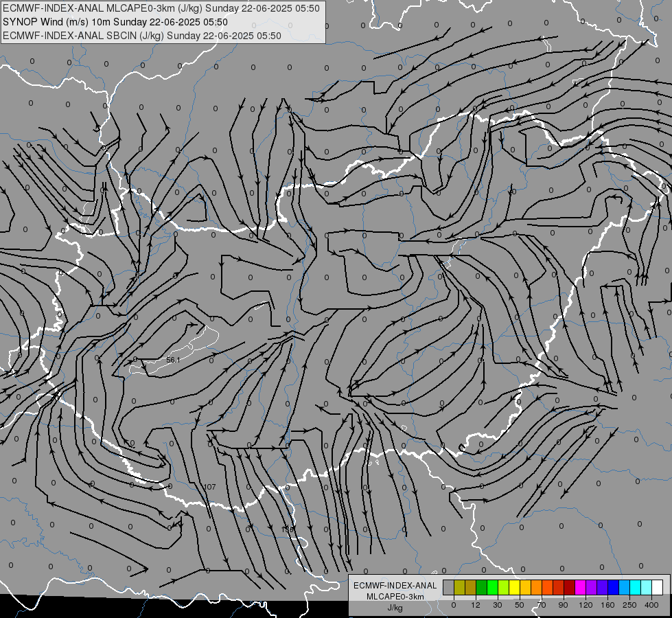Viewport: 672px width, 618px height.
Task: Click the map data value '136'
Action: click(x=287, y=529)
